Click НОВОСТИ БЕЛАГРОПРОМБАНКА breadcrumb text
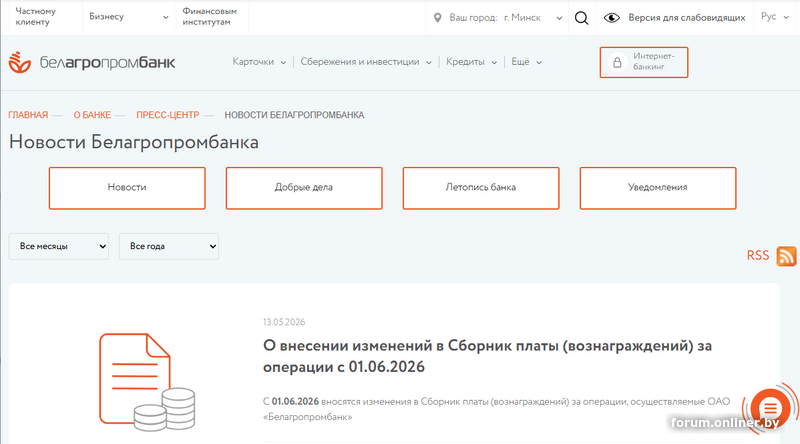The image size is (800, 444). tap(294, 115)
